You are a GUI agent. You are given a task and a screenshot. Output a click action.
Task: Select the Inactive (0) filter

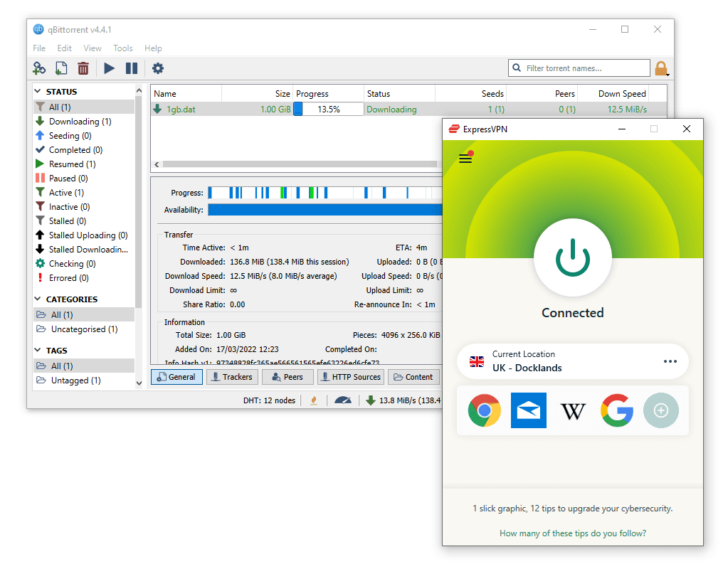(x=84, y=206)
